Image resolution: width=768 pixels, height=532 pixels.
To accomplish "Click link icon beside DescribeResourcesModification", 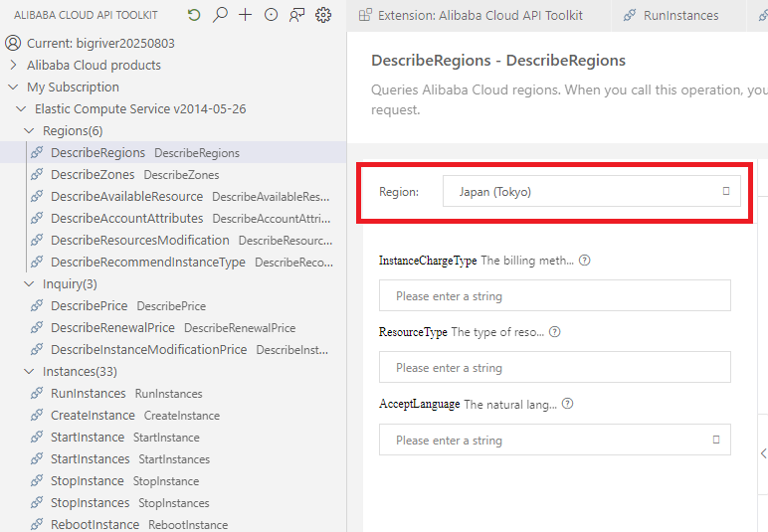I will pyautogui.click(x=37, y=240).
